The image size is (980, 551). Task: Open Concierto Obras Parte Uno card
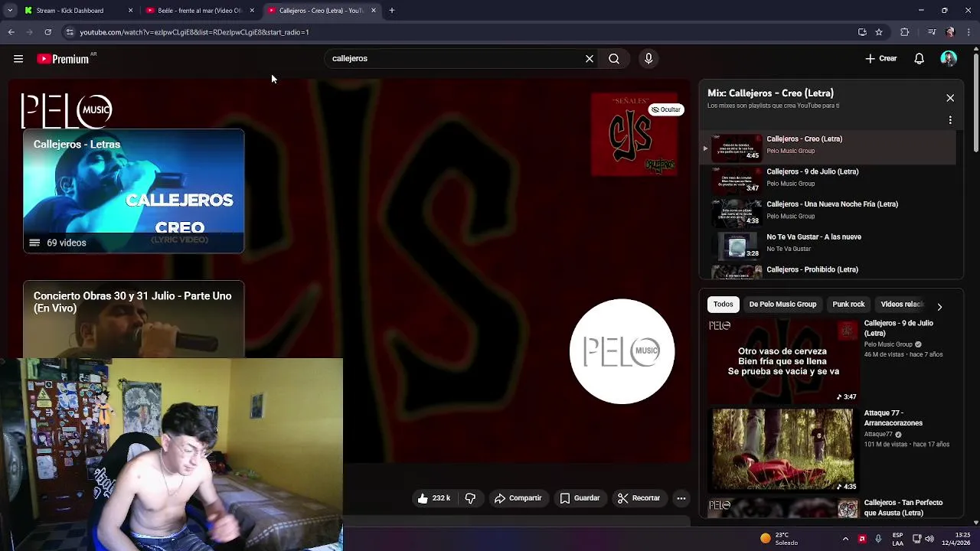click(x=133, y=319)
